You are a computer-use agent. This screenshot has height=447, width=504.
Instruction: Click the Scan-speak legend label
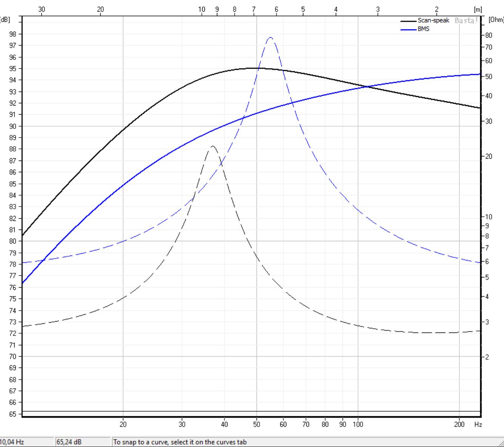tap(433, 21)
